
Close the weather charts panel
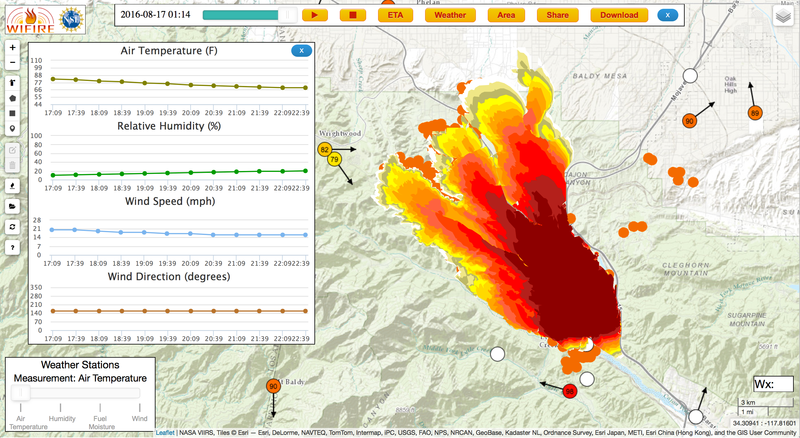click(x=299, y=51)
